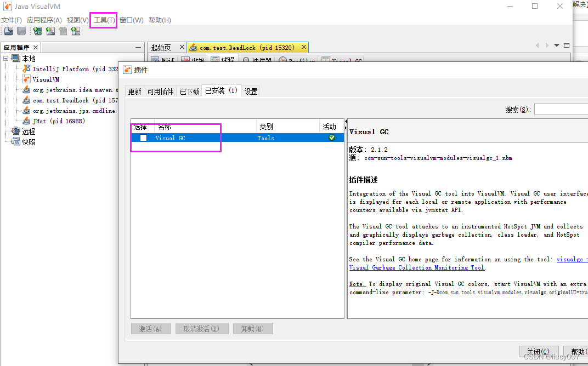588x366 pixels.
Task: Open the visualgc link
Action: coord(572,259)
